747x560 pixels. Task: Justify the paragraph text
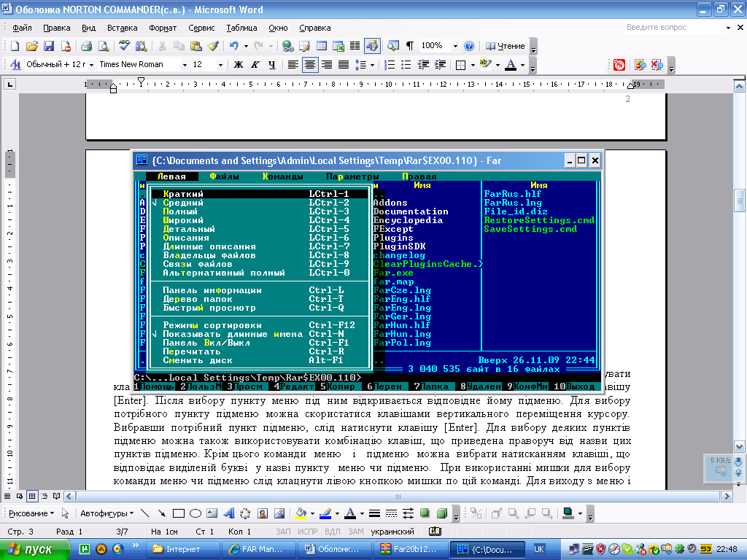click(x=343, y=65)
